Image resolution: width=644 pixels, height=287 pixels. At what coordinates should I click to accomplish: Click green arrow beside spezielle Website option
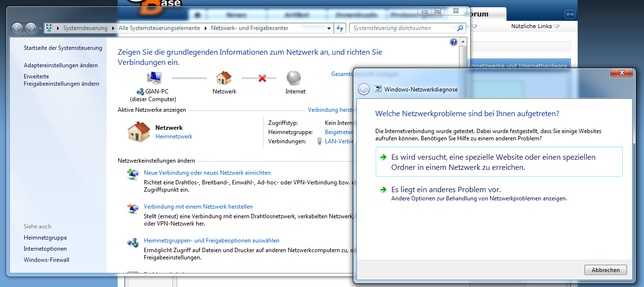[x=383, y=157]
